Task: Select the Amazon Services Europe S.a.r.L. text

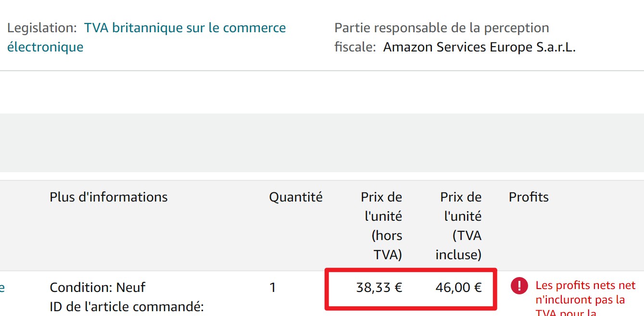Action: (x=479, y=47)
